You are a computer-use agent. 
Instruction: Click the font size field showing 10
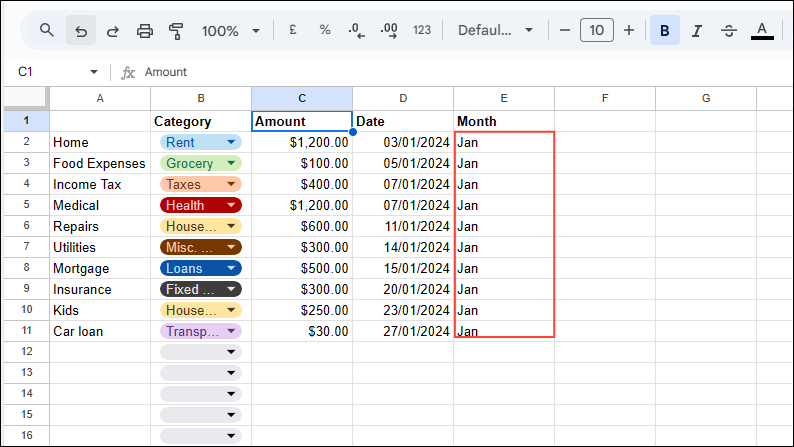597,30
